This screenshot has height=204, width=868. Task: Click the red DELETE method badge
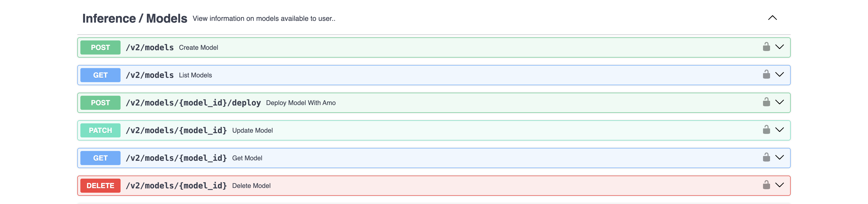[100, 186]
